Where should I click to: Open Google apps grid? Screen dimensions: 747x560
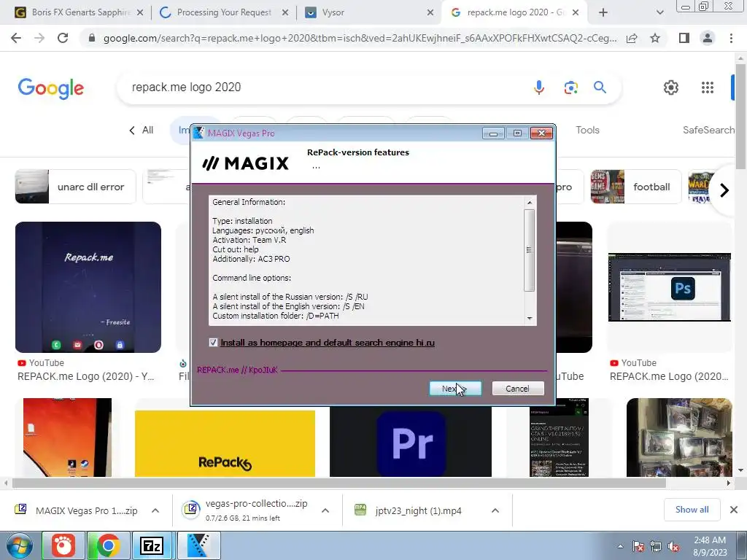click(x=708, y=87)
